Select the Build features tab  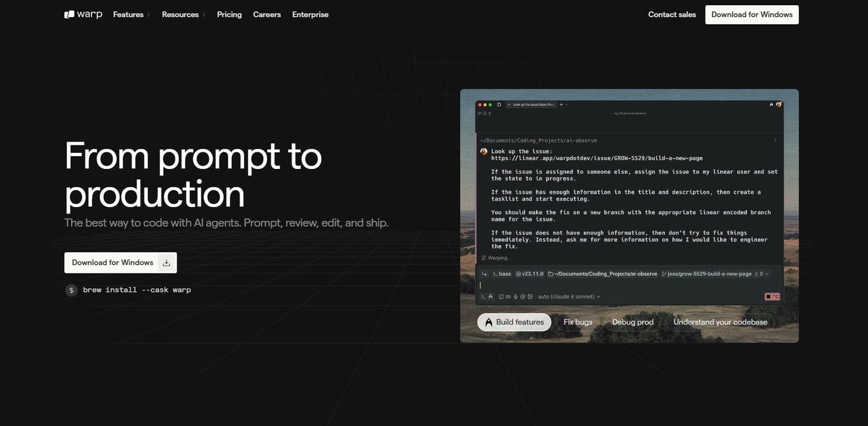tap(514, 322)
